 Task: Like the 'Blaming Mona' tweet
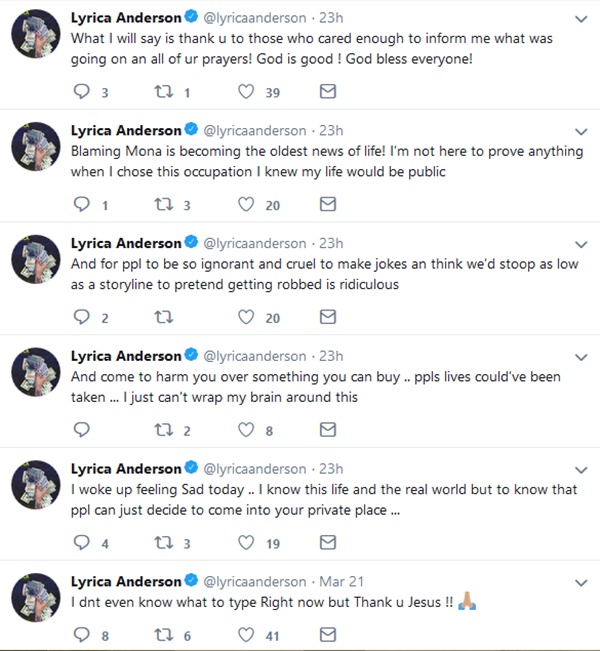click(x=246, y=204)
